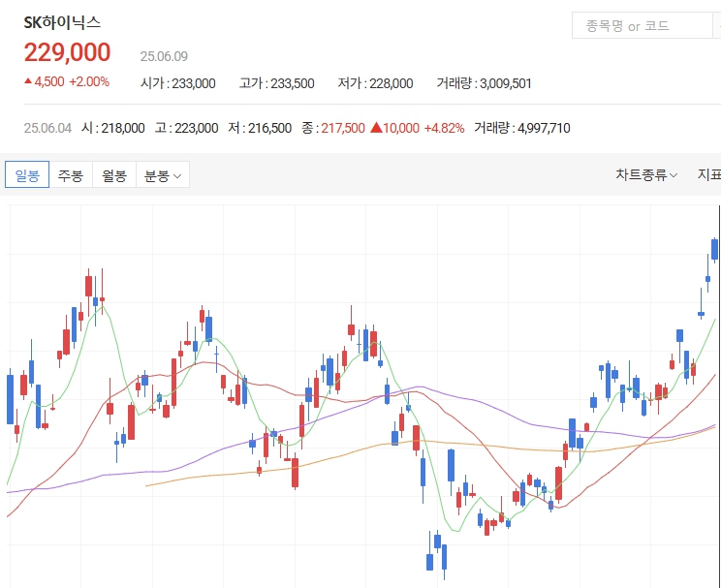Click the 저가 228,000 low value

click(375, 83)
